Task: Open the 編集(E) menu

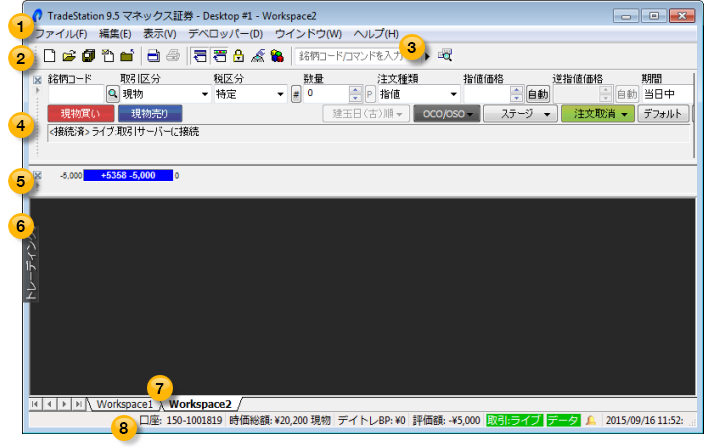Action: pos(115,34)
